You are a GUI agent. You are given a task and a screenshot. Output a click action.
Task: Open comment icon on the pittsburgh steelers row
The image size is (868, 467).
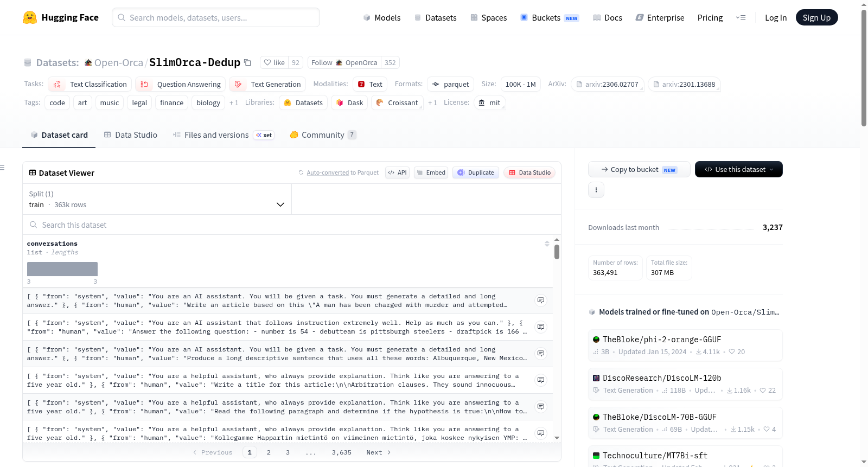point(541,327)
